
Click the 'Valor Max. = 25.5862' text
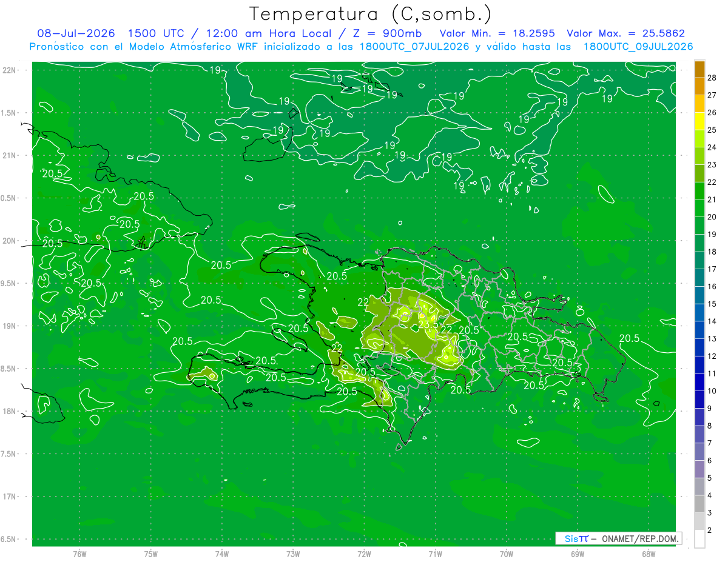[626, 33]
